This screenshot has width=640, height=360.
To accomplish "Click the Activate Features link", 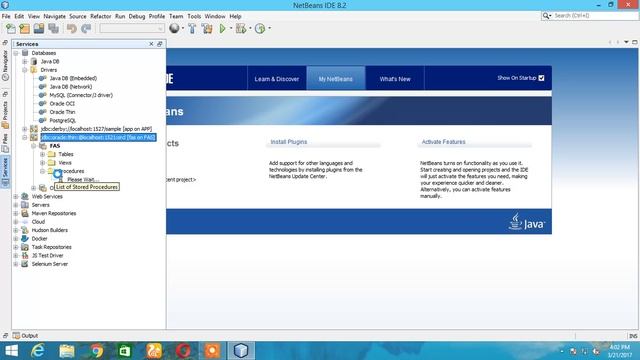I will pos(443,142).
